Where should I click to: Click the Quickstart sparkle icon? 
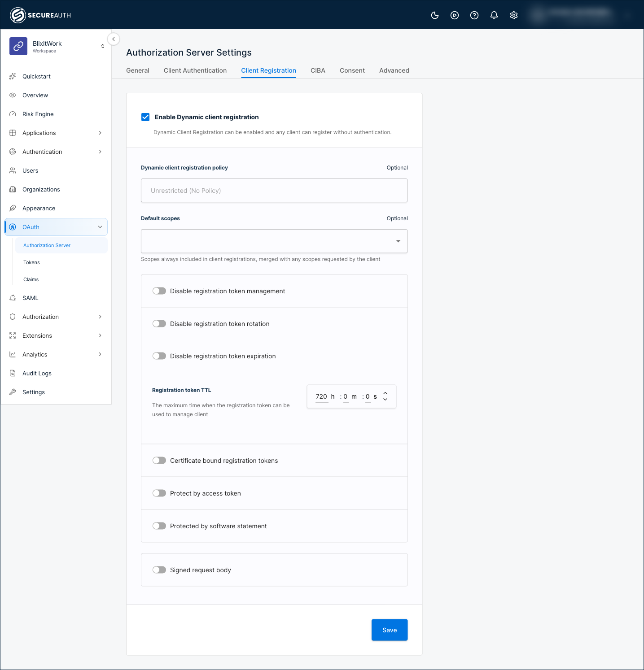[x=13, y=76]
